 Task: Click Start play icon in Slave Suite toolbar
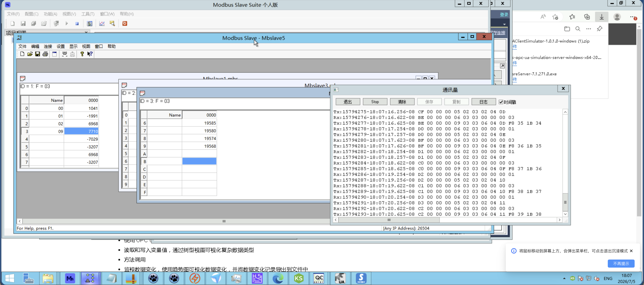coord(67,23)
